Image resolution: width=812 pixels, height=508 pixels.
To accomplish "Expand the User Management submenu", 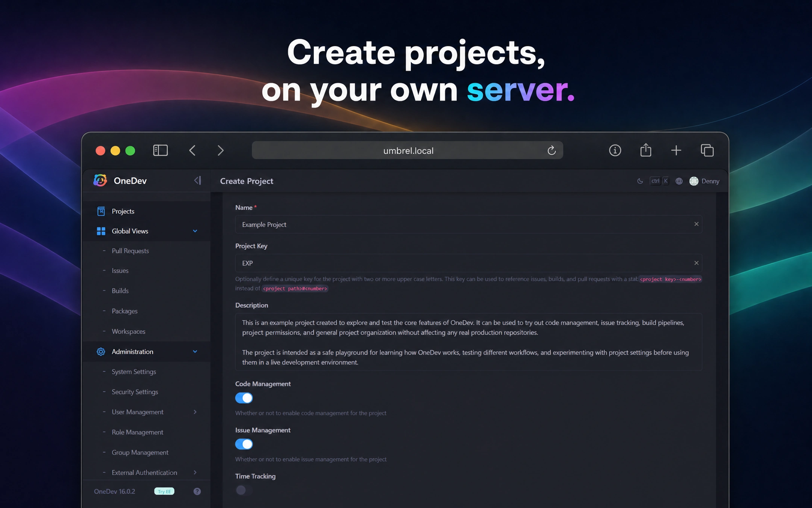I will coord(195,412).
